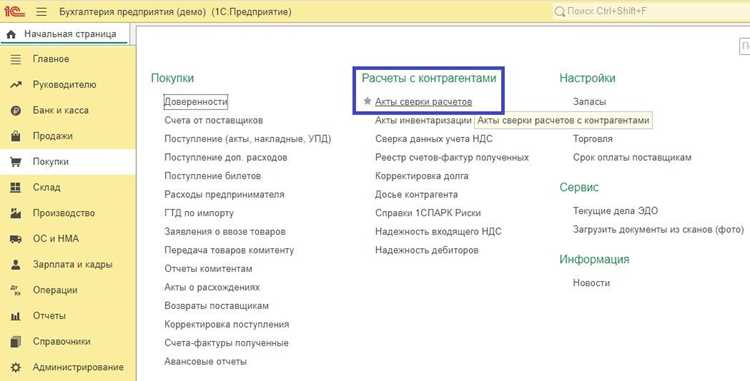Screen dimensions: 750x381
Task: Open Реестр счетов-фактур полученных
Action: 452,158
